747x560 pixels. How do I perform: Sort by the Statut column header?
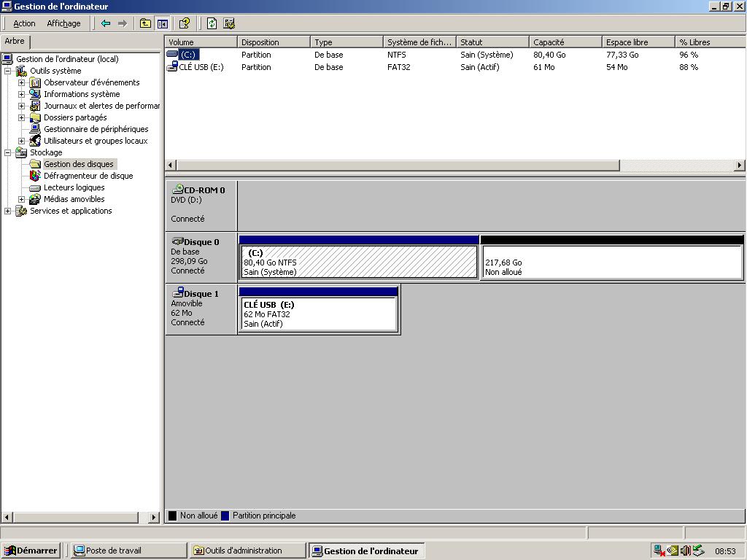tap(492, 42)
